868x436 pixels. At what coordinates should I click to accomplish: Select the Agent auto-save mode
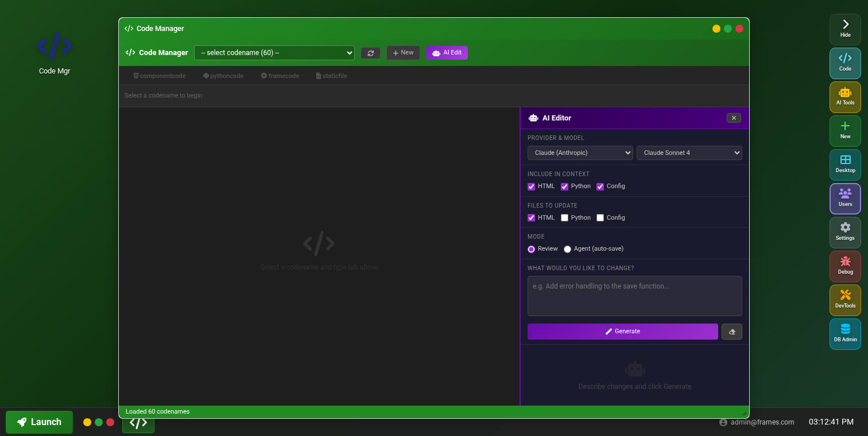[x=567, y=249]
